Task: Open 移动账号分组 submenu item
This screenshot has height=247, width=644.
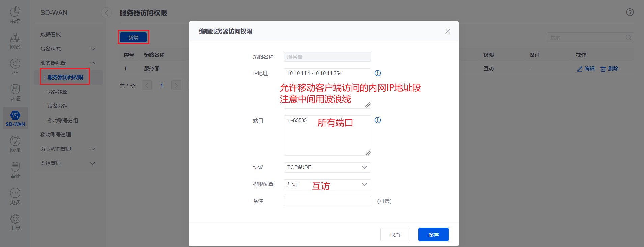Action: [63, 121]
